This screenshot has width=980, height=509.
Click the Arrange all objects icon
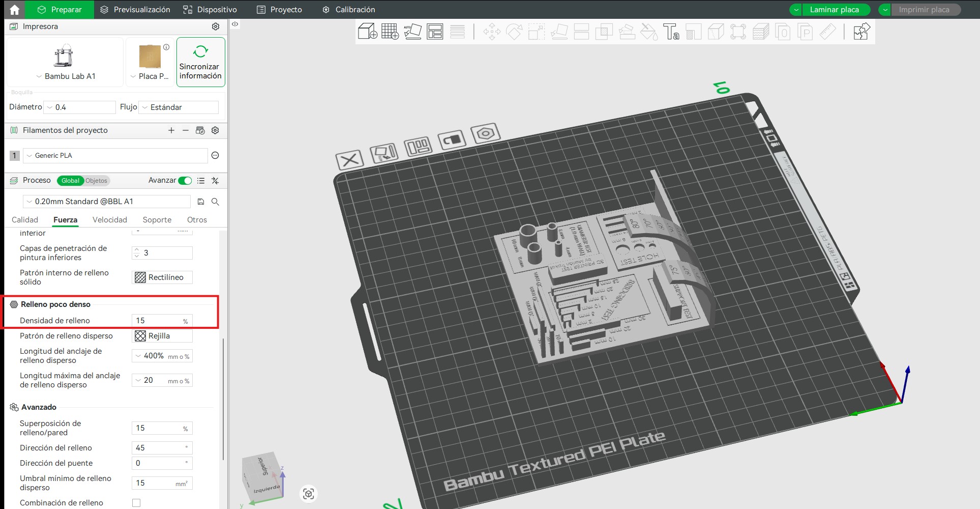(x=435, y=32)
